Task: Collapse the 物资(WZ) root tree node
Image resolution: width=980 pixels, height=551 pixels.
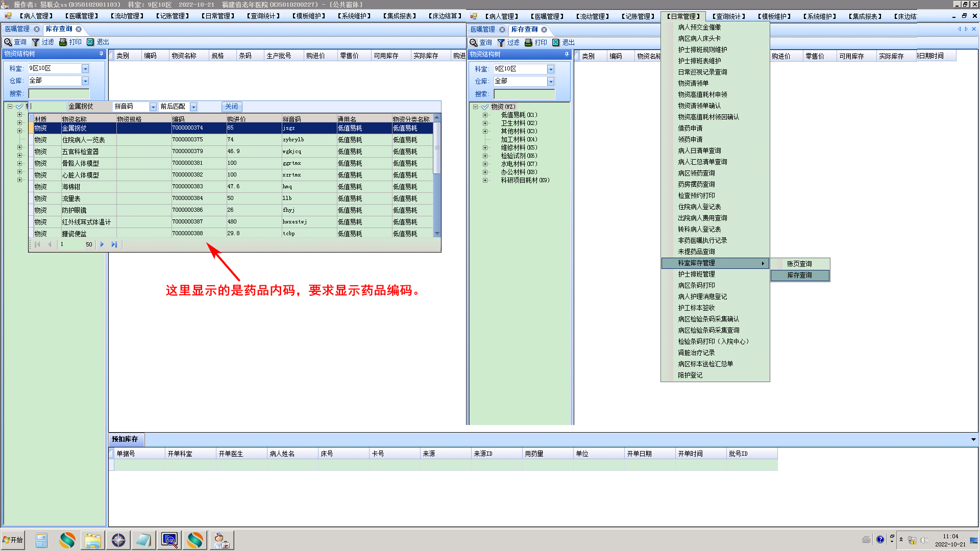Action: pyautogui.click(x=475, y=107)
